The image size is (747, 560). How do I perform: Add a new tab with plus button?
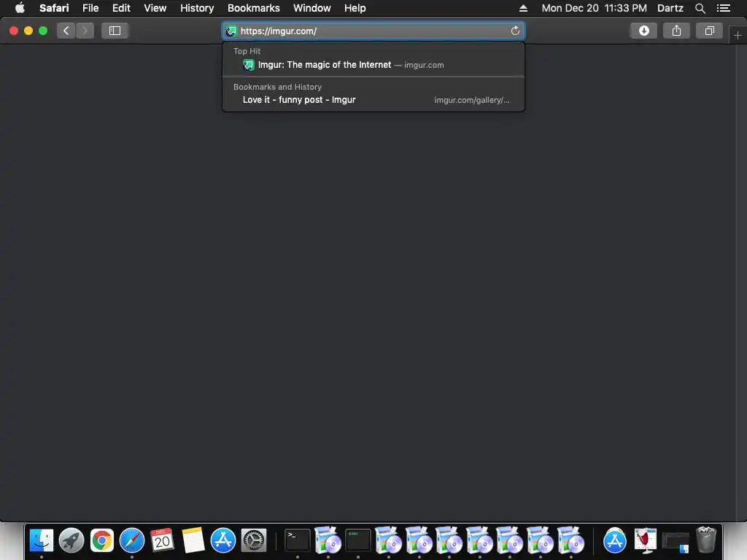pos(738,35)
